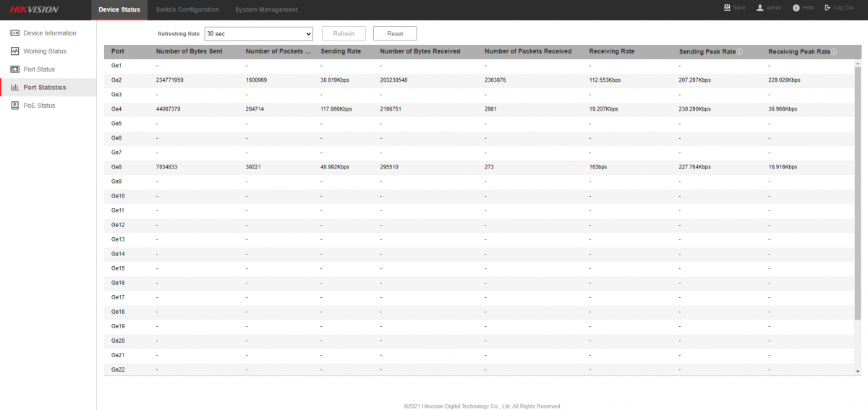
Task: Select the Device Status tab
Action: [119, 9]
